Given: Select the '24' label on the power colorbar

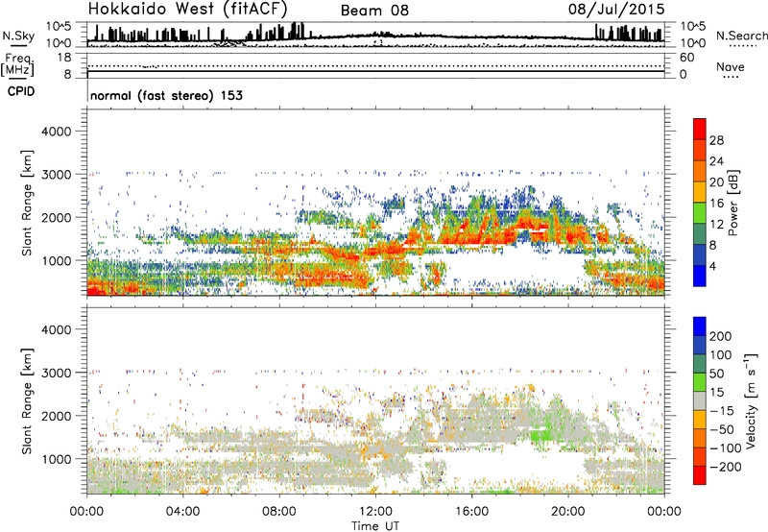Looking at the screenshot, I should pyautogui.click(x=716, y=161).
